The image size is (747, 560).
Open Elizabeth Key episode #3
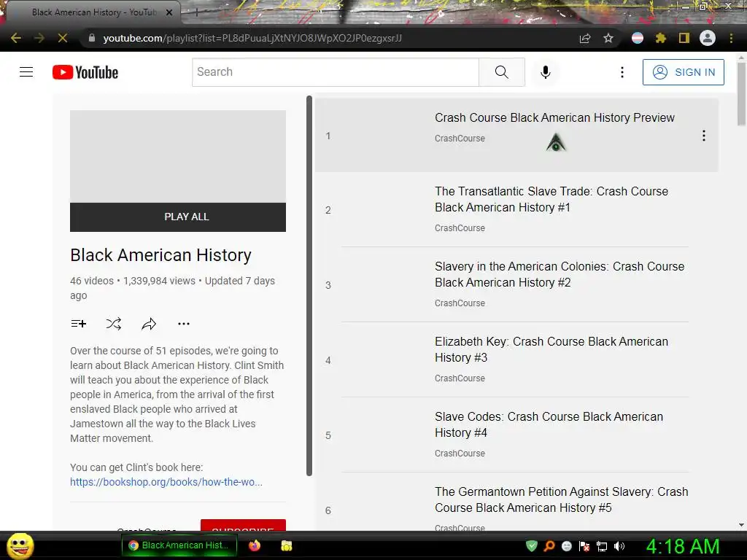tap(551, 349)
